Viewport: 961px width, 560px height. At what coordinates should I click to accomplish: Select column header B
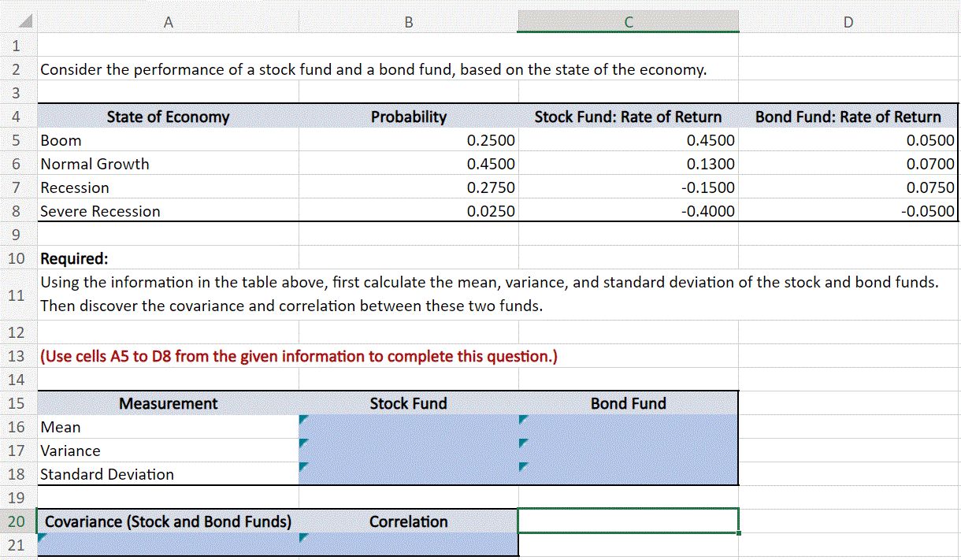[408, 21]
